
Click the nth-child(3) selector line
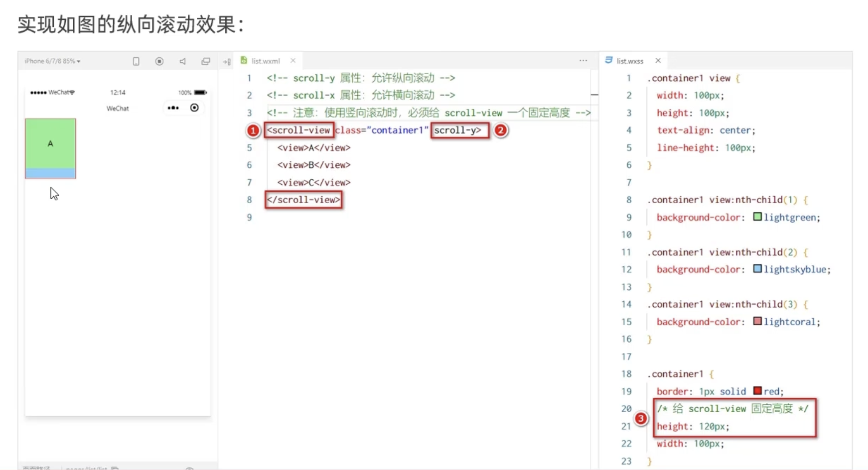727,304
